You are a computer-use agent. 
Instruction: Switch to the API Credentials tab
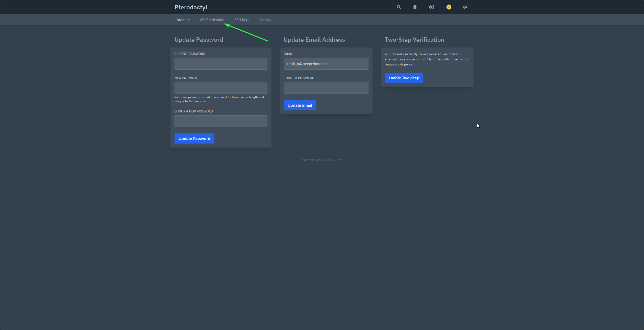(x=212, y=20)
